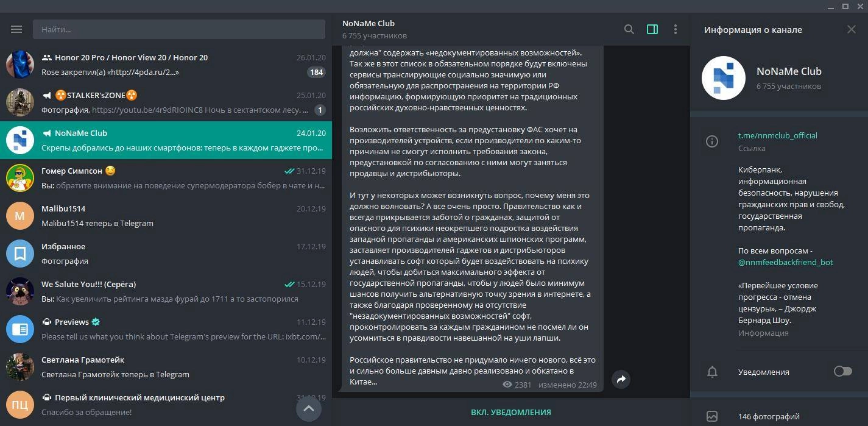Select the NoNaMe Club chat row
The image size is (868, 426).
pos(166,140)
